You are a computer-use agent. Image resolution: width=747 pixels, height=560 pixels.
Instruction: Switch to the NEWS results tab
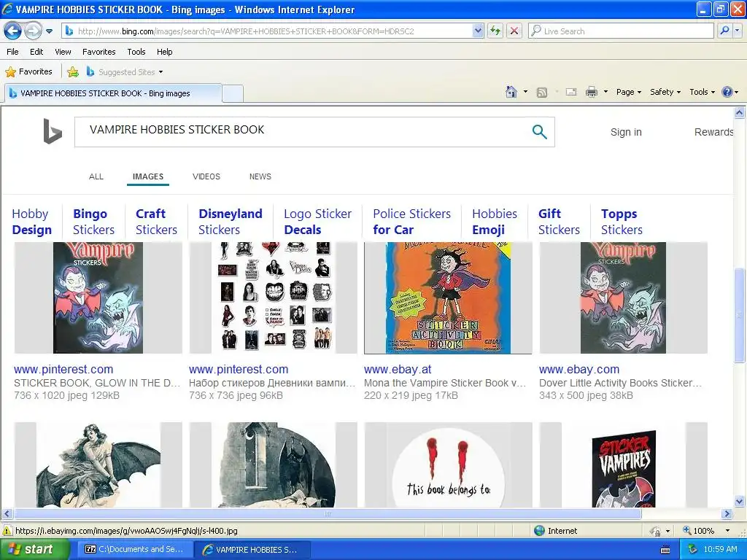[x=260, y=176]
